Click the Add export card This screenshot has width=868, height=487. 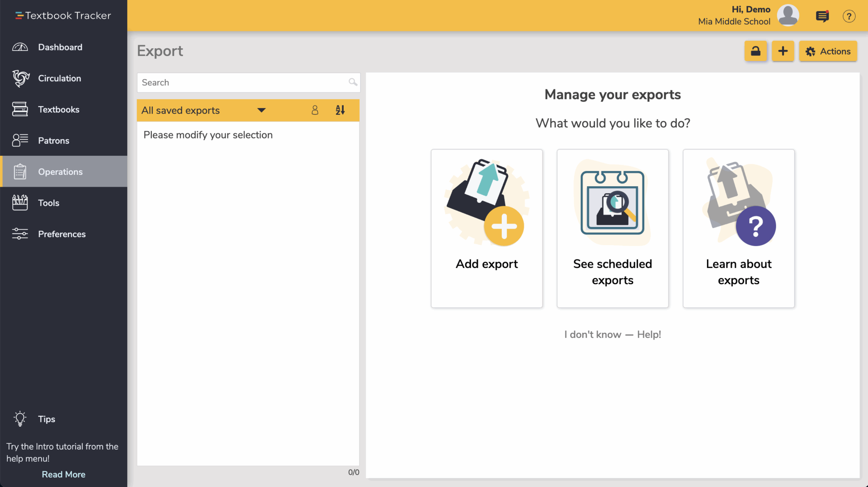487,228
